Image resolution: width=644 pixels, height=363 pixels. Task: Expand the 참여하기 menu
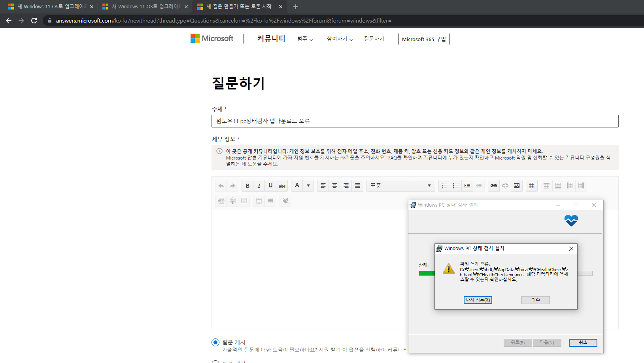(x=340, y=39)
